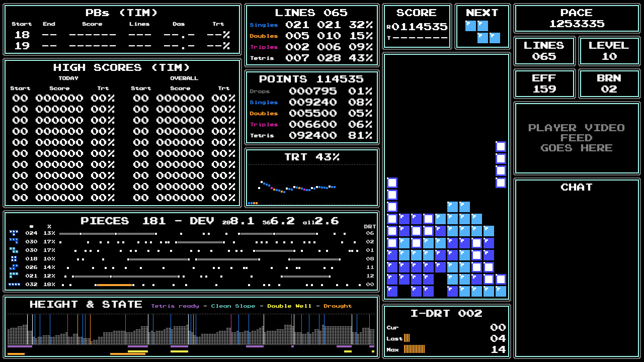Click the Drought legend label
Image resolution: width=644 pixels, height=362 pixels.
point(338,306)
